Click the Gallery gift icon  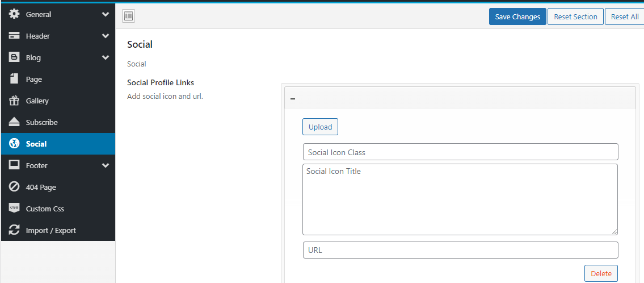(x=14, y=101)
